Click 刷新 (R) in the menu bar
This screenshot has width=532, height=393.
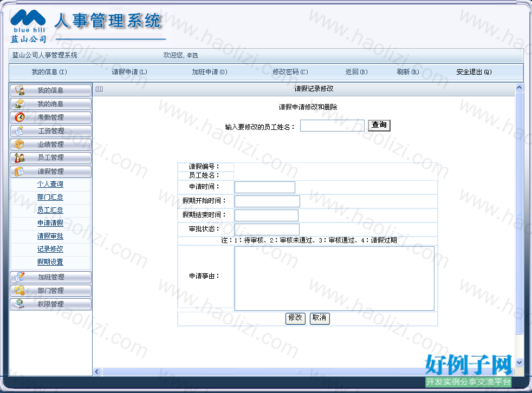tap(408, 72)
